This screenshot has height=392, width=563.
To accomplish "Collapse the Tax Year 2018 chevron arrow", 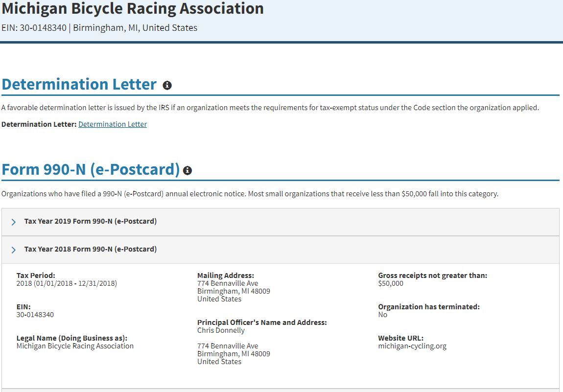I will 13,250.
